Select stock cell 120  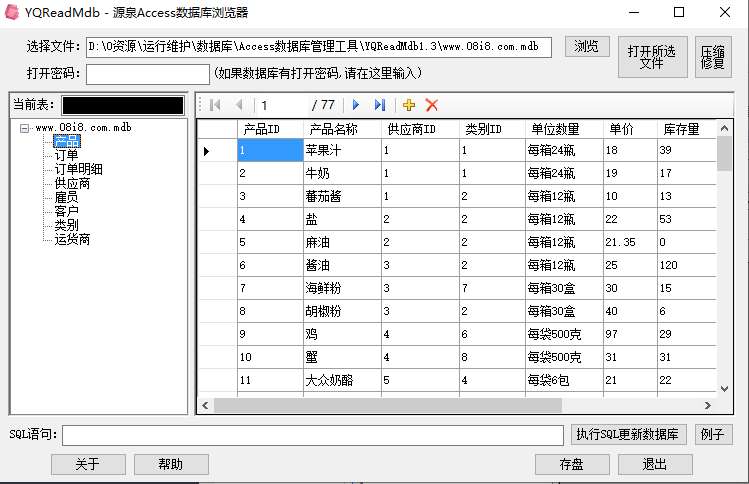click(687, 265)
